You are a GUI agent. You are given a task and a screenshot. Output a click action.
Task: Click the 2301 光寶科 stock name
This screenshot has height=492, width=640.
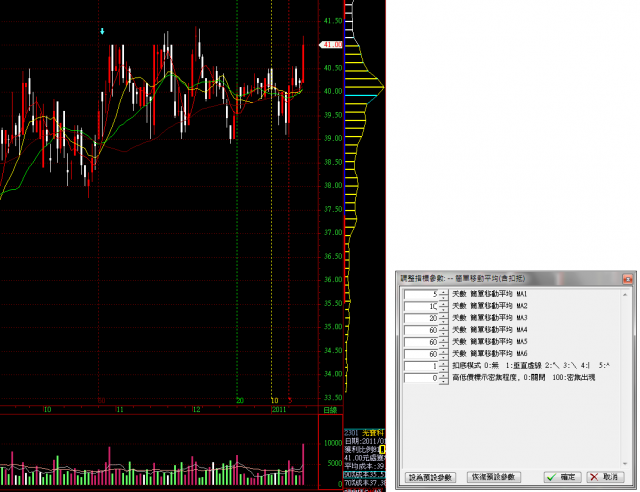pos(364,433)
